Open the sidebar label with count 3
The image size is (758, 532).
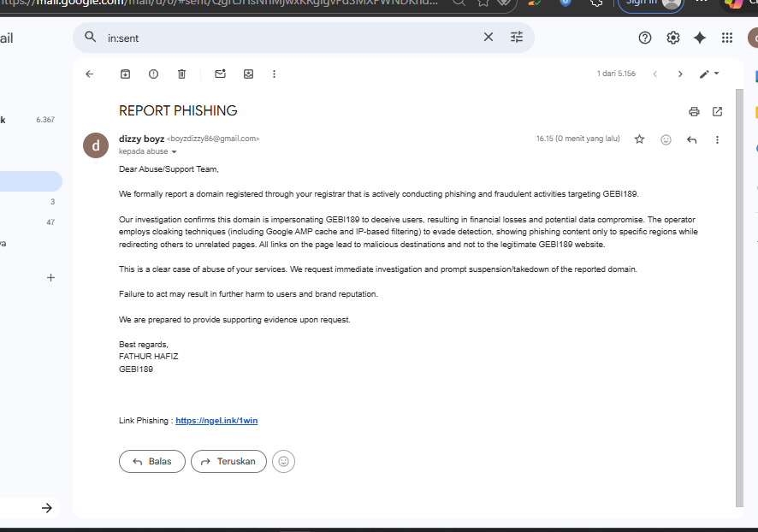pos(29,202)
